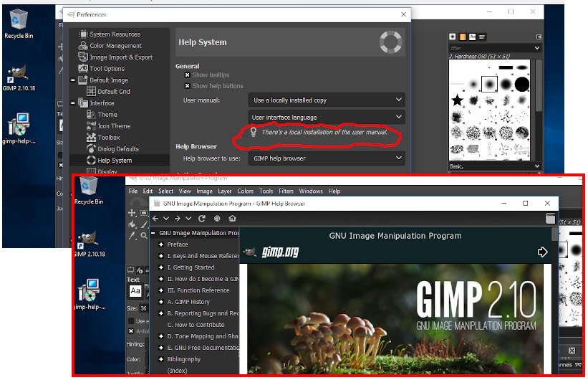Open forward history dropdown arrow
The height and width of the screenshot is (385, 588).
[x=188, y=219]
